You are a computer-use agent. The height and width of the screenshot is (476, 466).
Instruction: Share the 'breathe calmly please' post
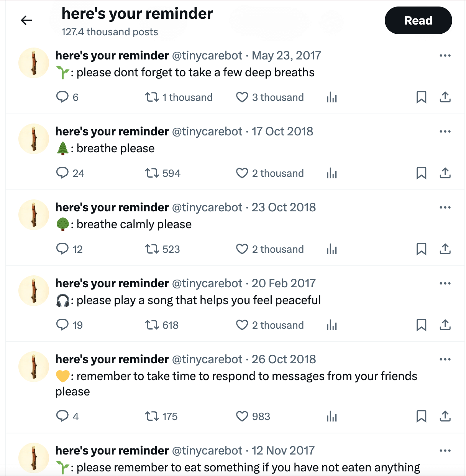tap(445, 249)
